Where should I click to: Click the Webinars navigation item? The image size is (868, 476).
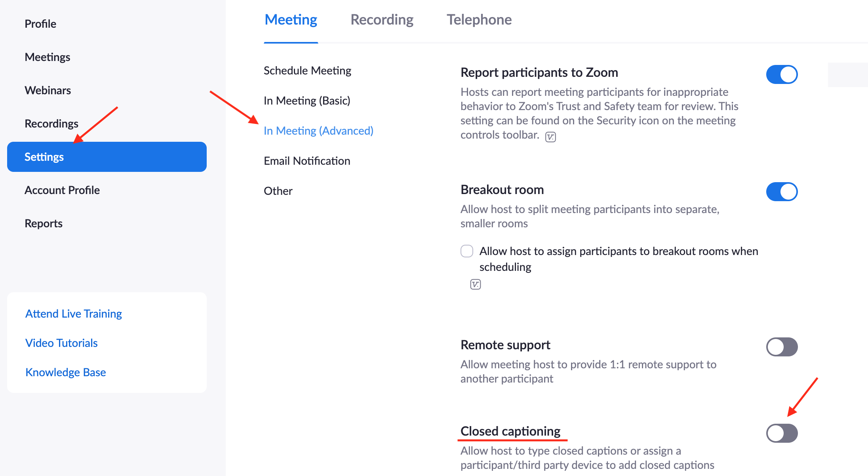click(48, 89)
